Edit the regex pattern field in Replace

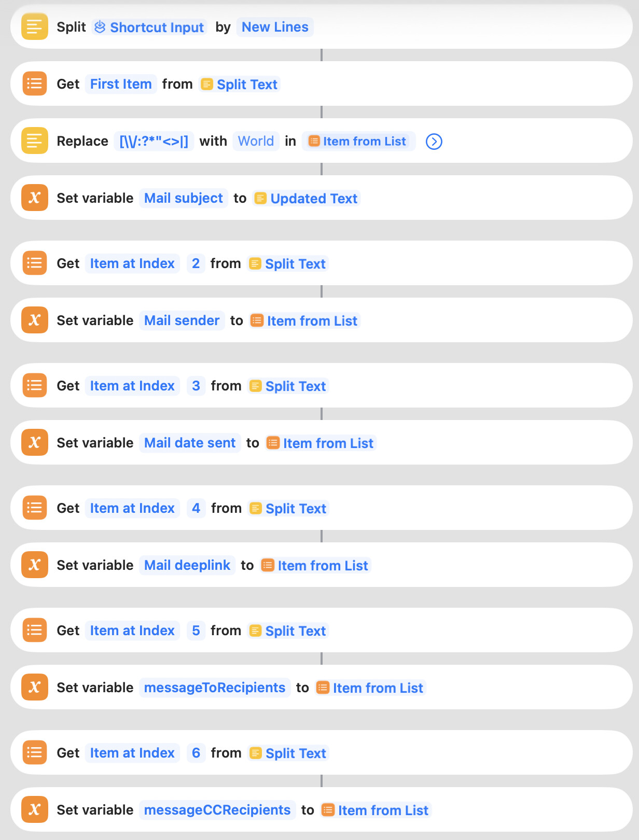point(154,141)
